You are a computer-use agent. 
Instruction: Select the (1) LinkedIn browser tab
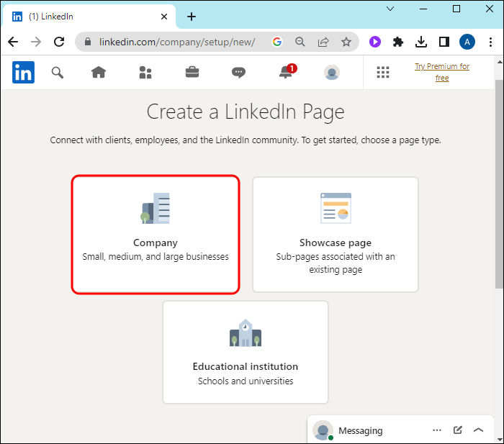[89, 17]
